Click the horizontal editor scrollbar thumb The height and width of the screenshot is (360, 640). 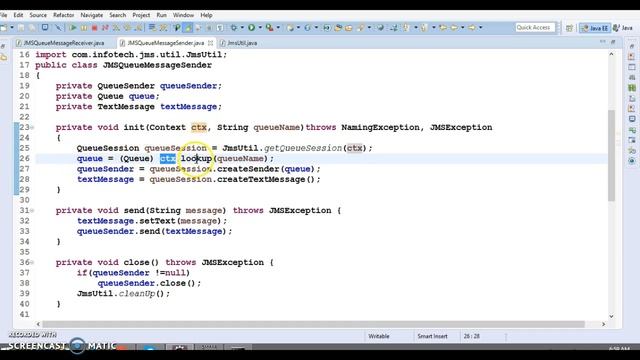[313, 324]
